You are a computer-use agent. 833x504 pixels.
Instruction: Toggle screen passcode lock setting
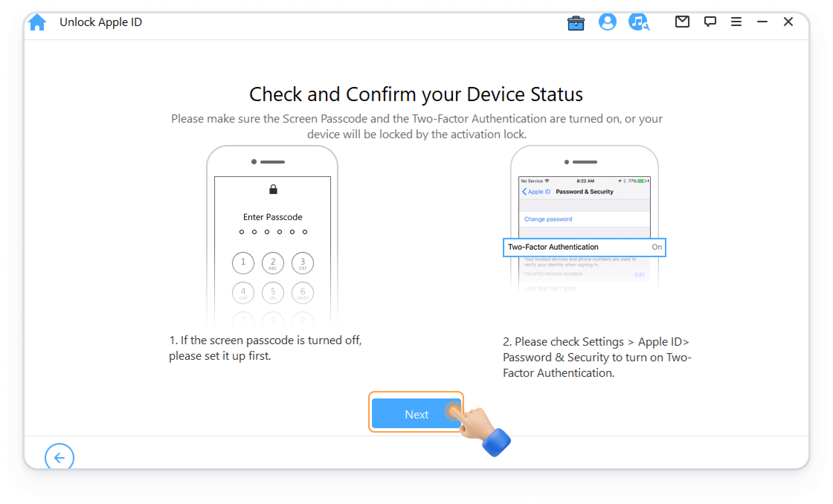click(272, 190)
